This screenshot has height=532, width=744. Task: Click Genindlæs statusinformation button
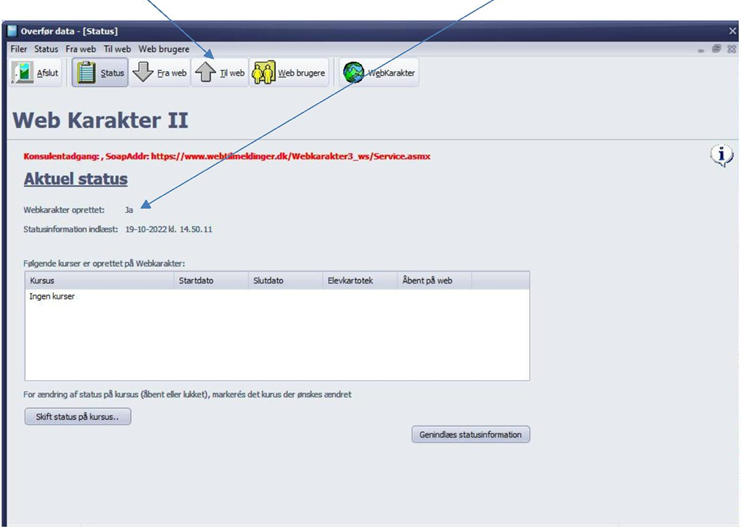(471, 434)
